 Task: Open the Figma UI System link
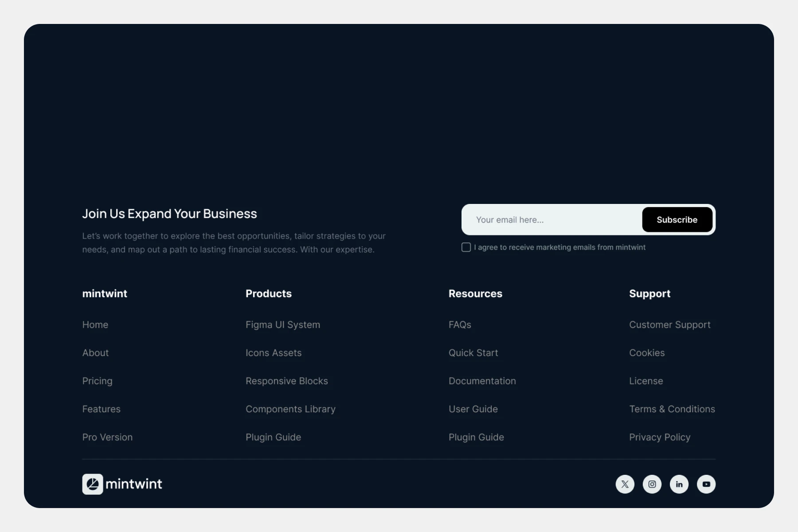click(x=283, y=325)
